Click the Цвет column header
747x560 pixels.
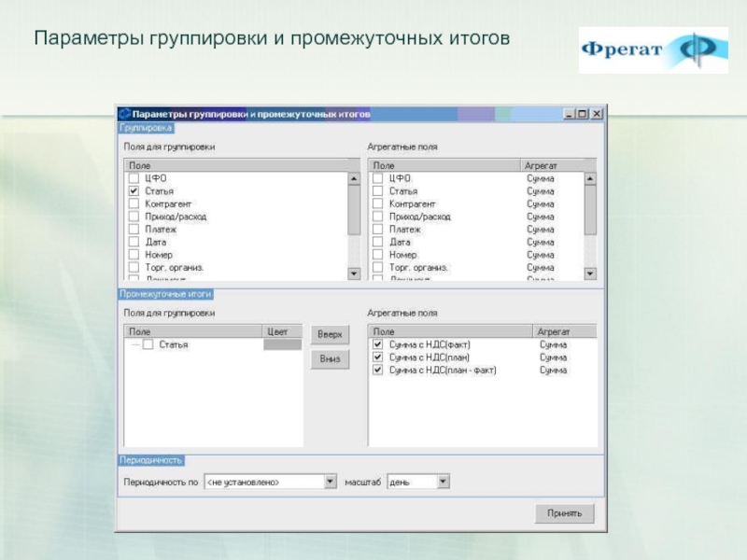(x=283, y=332)
